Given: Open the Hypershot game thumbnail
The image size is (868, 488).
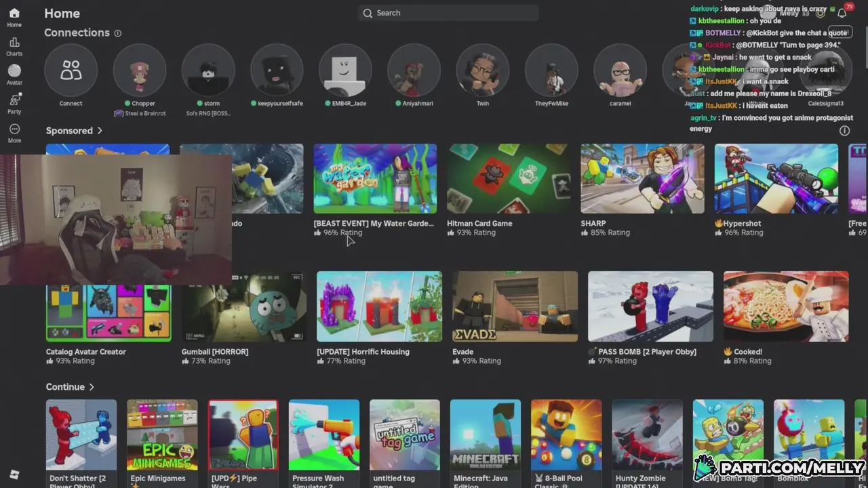Looking at the screenshot, I should pos(776,178).
